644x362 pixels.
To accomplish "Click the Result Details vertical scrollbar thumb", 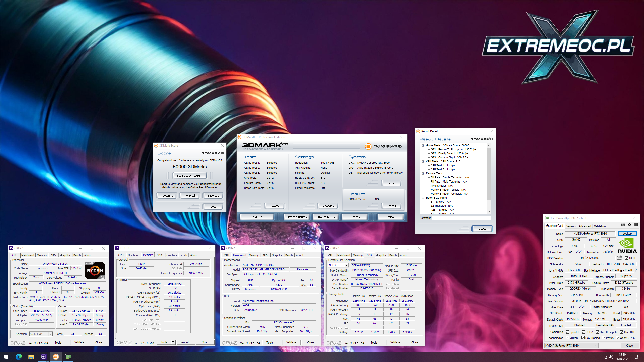I will [489, 174].
